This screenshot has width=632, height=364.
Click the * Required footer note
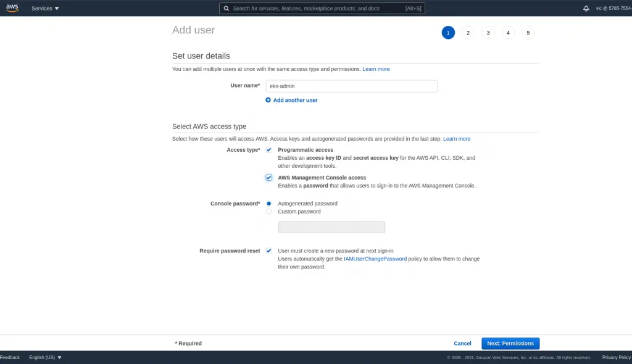pos(188,344)
